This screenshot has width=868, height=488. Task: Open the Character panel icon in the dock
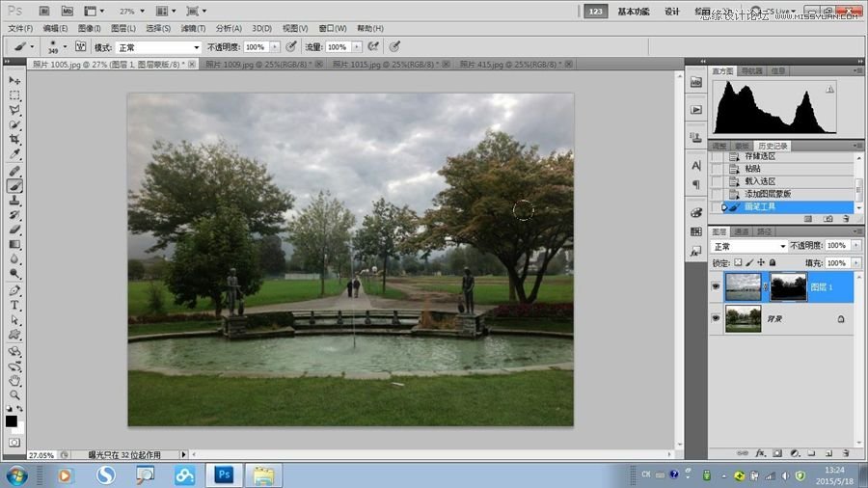[x=696, y=165]
